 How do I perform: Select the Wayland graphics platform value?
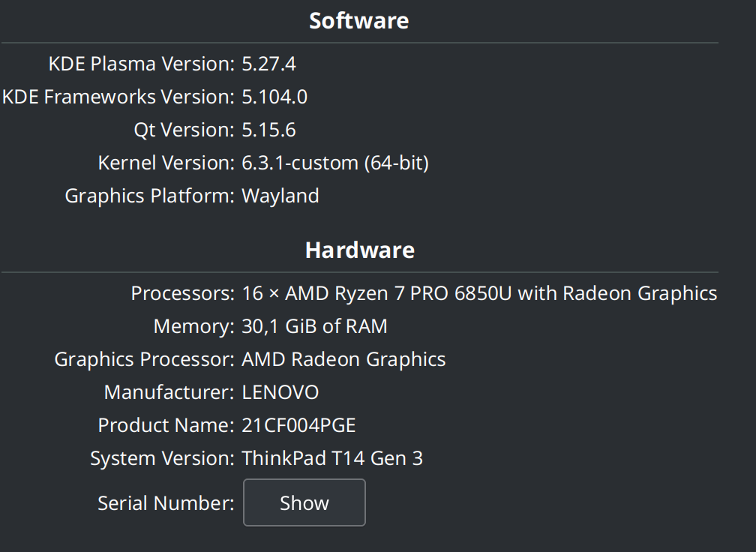point(280,196)
